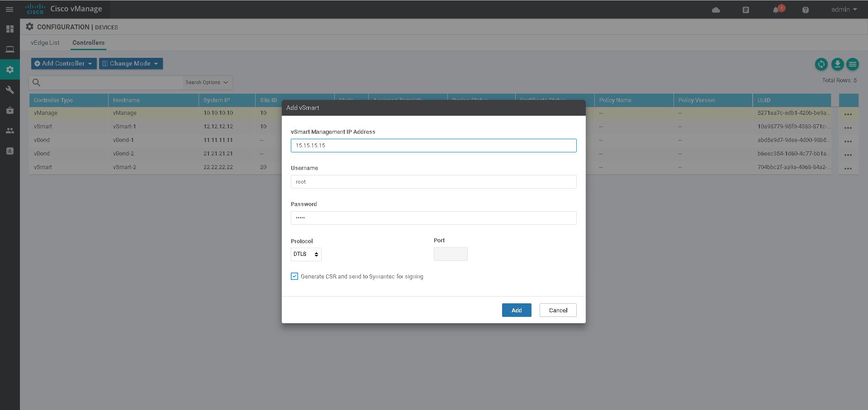
Task: Expand the Add Controller dropdown
Action: pos(64,64)
